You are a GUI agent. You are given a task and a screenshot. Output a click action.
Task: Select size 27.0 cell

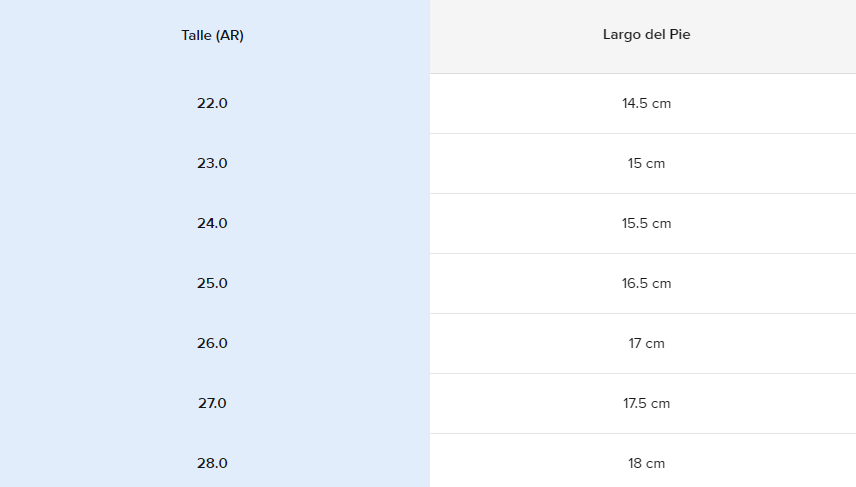[212, 403]
